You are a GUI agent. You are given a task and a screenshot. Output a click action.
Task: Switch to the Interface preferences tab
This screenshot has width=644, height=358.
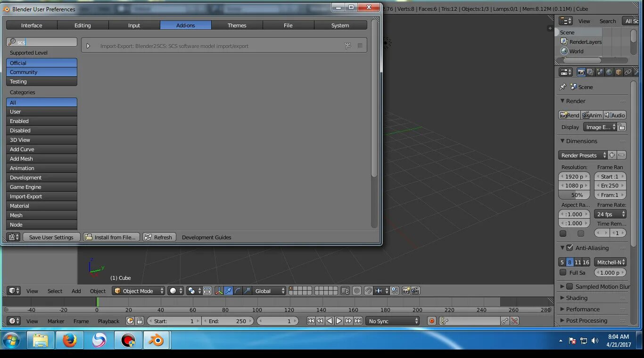click(32, 25)
